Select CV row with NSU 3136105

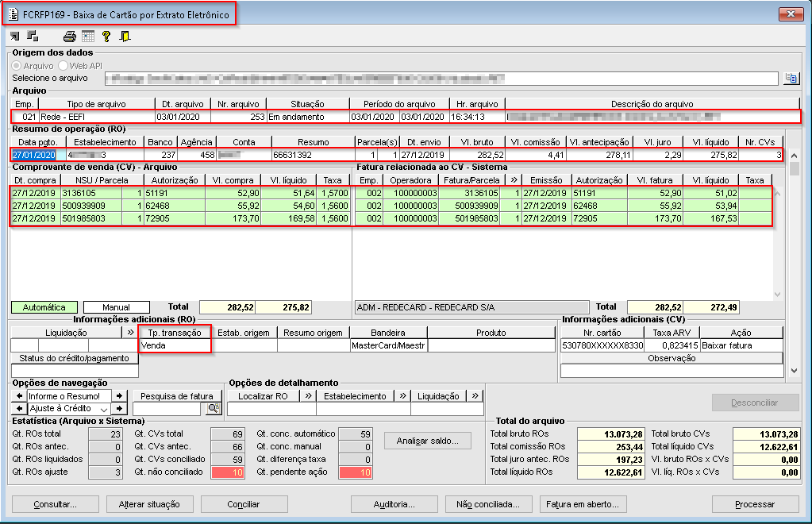(181, 193)
